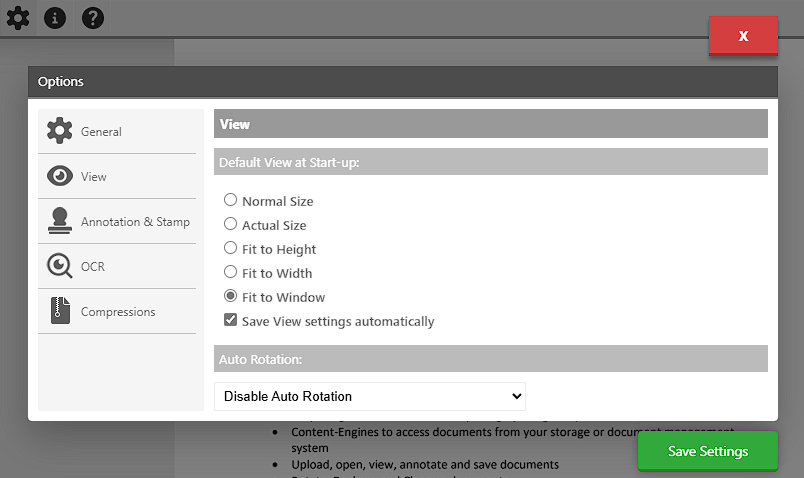The height and width of the screenshot is (478, 804).
Task: Choose the Fit to Height option
Action: point(231,249)
